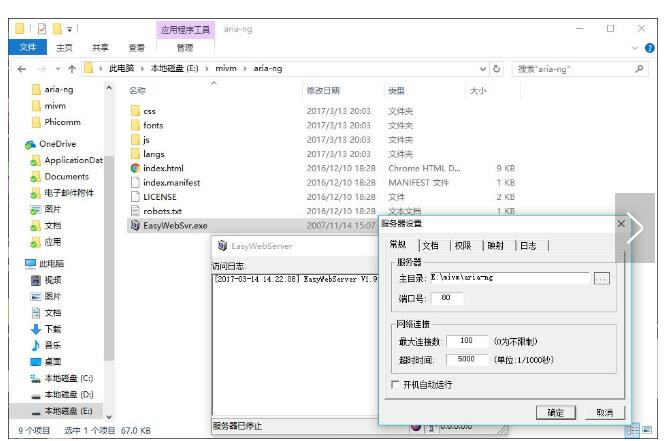666x441 pixels.
Task: Open the 日志 tab in server settings
Action: pos(528,245)
